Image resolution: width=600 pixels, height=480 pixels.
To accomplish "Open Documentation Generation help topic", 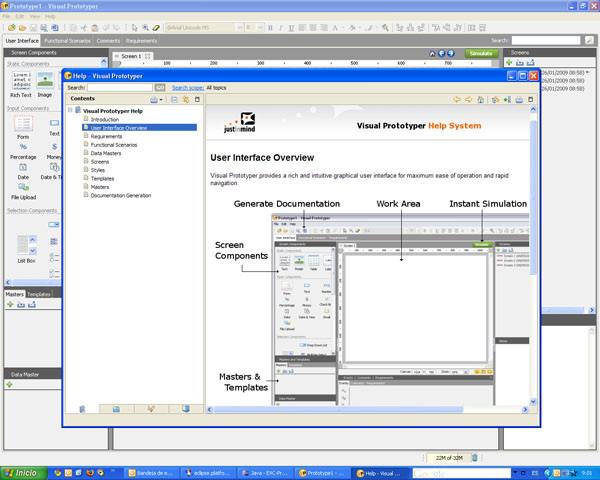I will point(121,195).
